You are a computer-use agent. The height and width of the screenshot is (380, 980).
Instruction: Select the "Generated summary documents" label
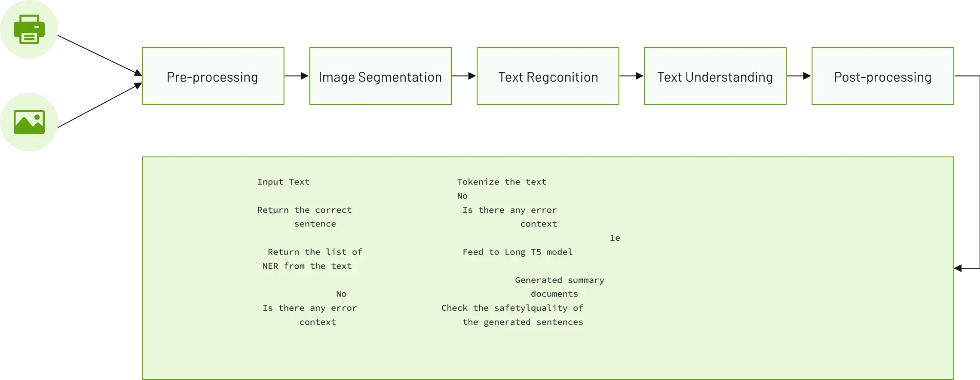click(559, 287)
